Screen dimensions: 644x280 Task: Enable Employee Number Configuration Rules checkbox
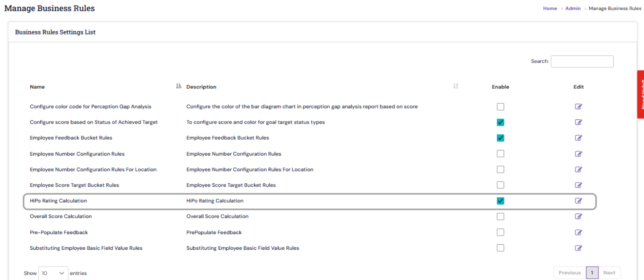click(x=500, y=153)
